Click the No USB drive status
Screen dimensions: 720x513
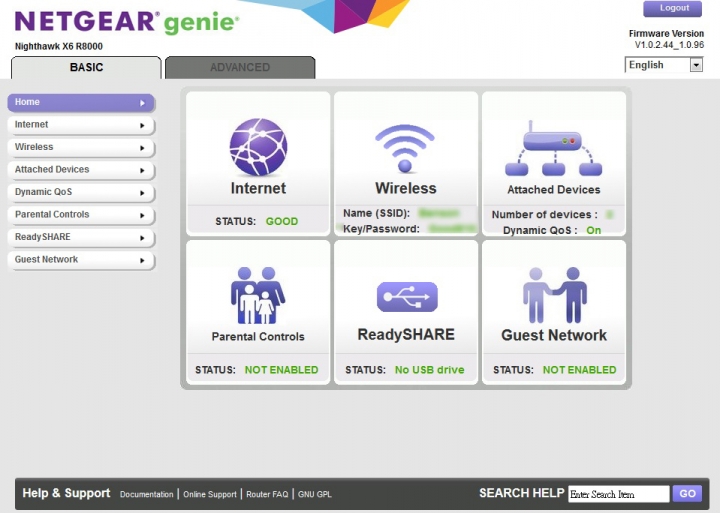pos(430,370)
